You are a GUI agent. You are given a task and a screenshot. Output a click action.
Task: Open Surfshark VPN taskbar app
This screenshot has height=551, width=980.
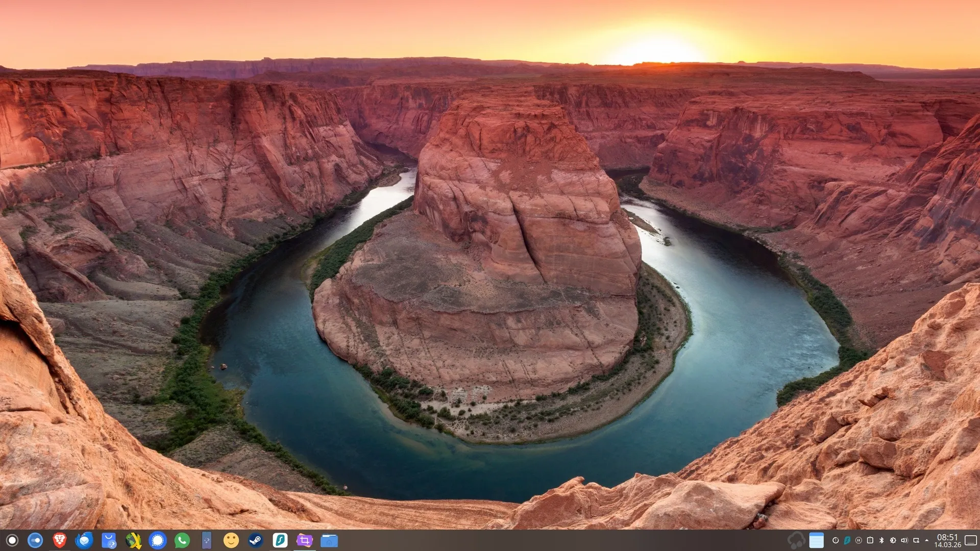[x=280, y=540]
